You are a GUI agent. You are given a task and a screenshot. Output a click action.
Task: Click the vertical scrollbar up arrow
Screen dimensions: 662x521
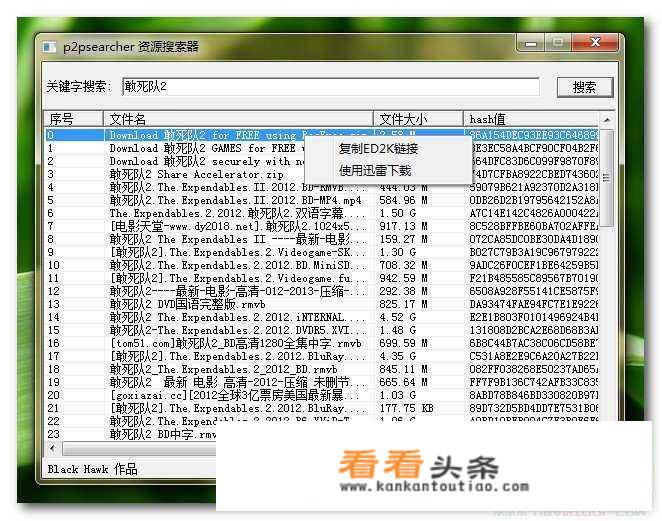tap(606, 120)
